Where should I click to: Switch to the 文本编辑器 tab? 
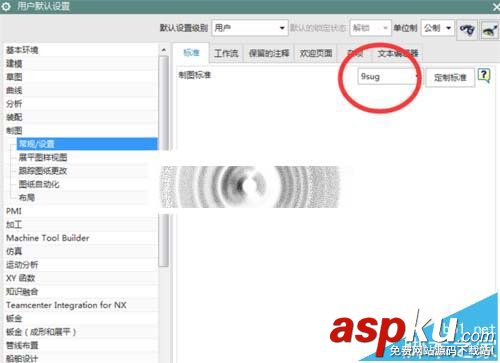tap(397, 53)
